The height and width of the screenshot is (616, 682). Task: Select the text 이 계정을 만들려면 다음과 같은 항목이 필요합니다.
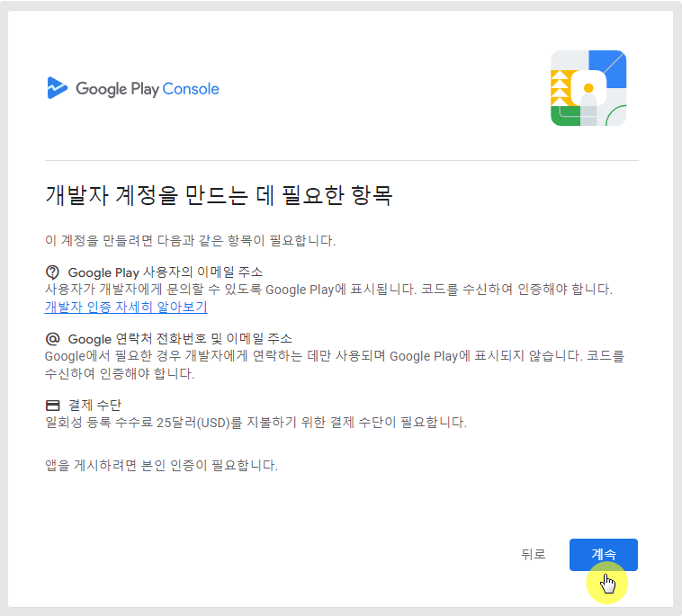(191, 240)
